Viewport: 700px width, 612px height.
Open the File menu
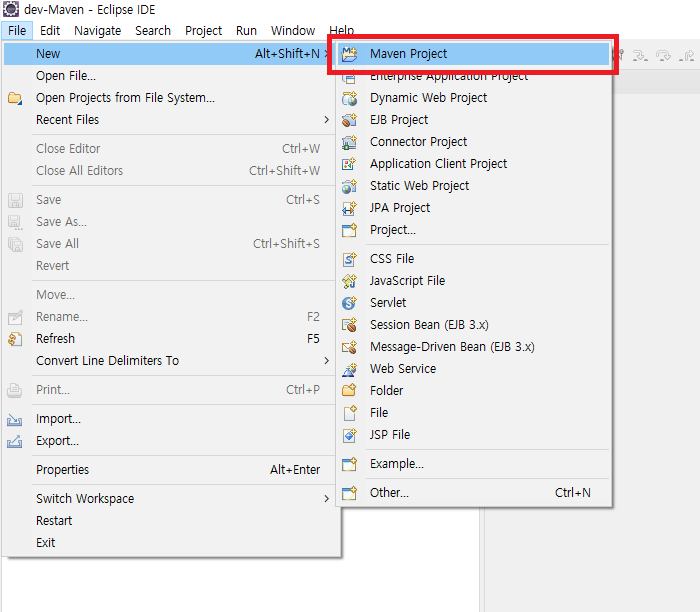[x=17, y=31]
